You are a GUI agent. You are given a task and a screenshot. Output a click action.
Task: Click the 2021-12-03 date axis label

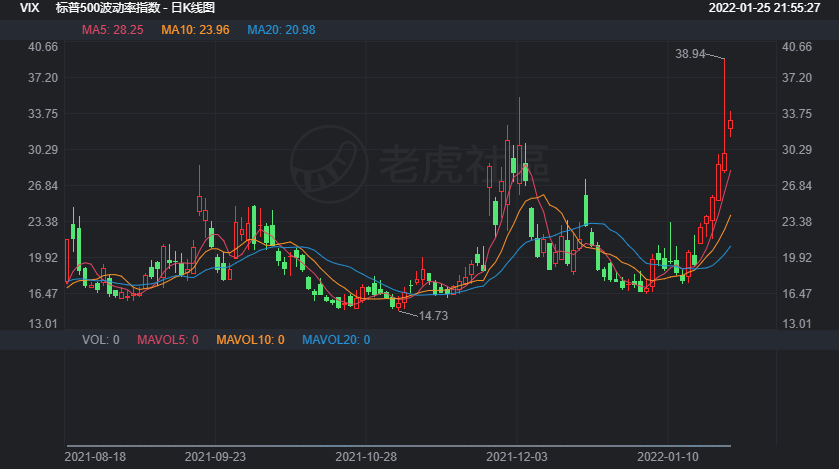[x=517, y=457]
